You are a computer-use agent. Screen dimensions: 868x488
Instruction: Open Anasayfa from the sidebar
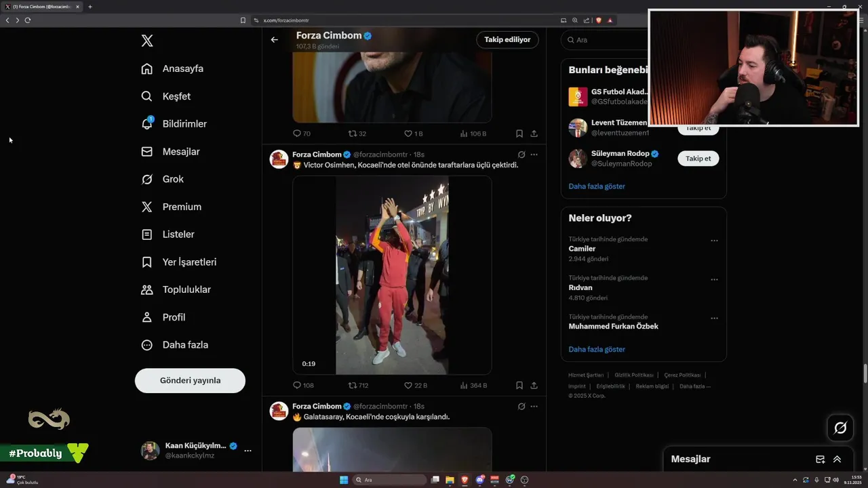(x=172, y=68)
